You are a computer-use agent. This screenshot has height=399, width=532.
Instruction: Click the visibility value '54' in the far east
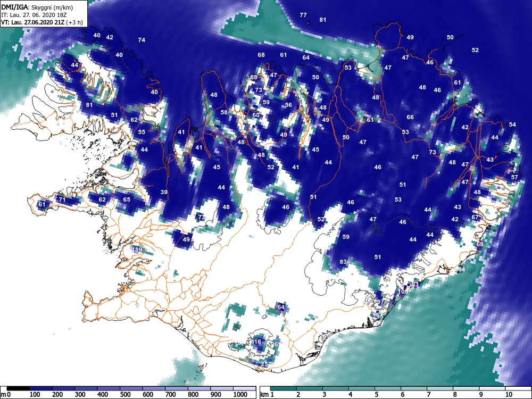(x=512, y=124)
